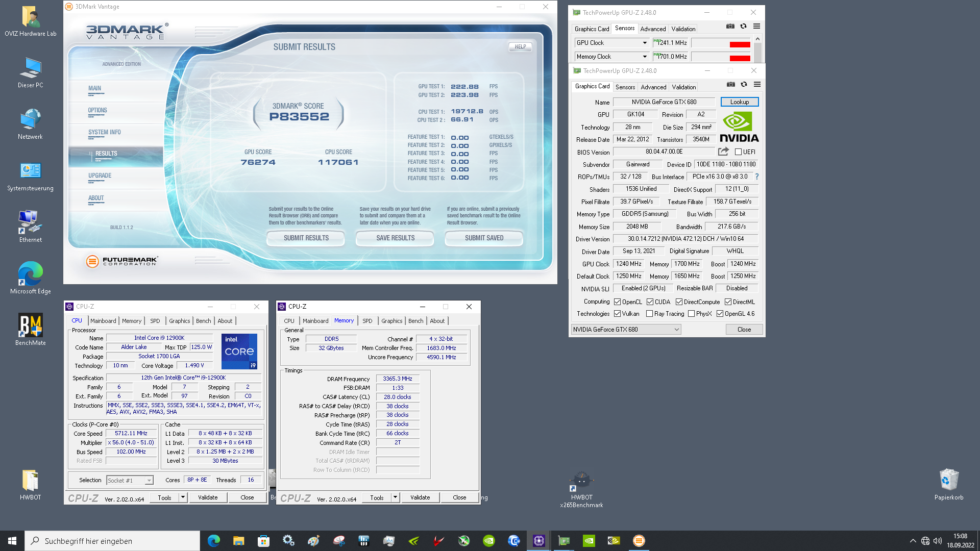
Task: Toggle OpenGL 4.6 checkbox in GPU-Z
Action: click(720, 314)
